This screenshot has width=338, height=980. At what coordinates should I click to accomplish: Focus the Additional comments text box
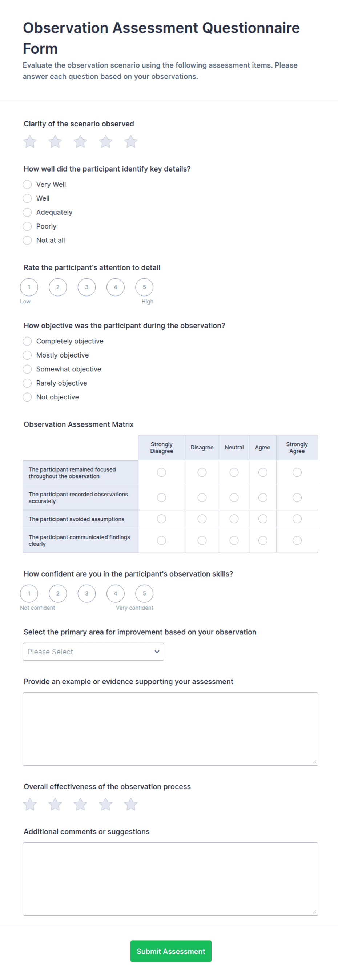coord(170,879)
